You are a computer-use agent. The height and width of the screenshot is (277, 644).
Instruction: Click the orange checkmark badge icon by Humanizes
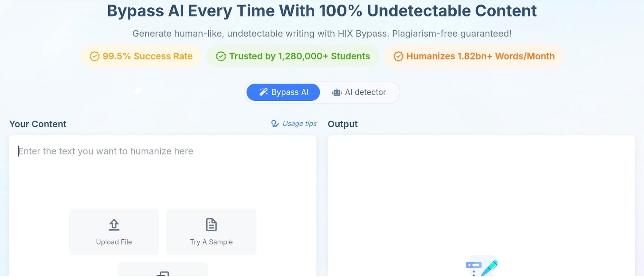(398, 56)
